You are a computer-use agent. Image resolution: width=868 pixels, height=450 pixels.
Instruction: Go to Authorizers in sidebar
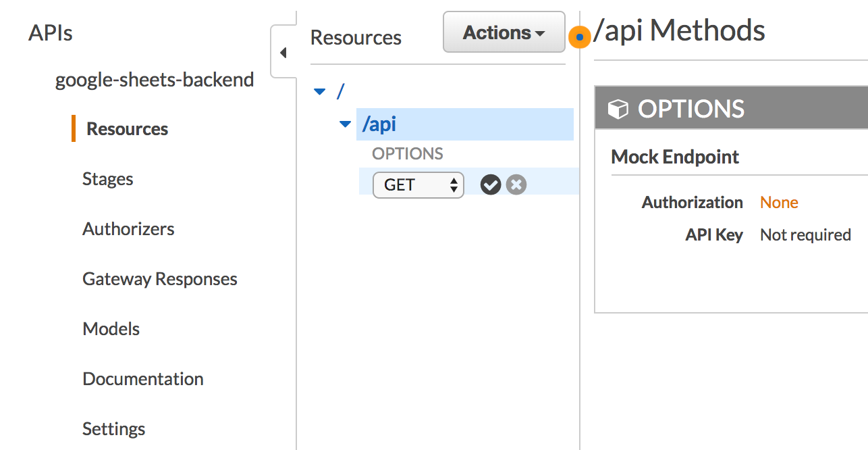128,229
